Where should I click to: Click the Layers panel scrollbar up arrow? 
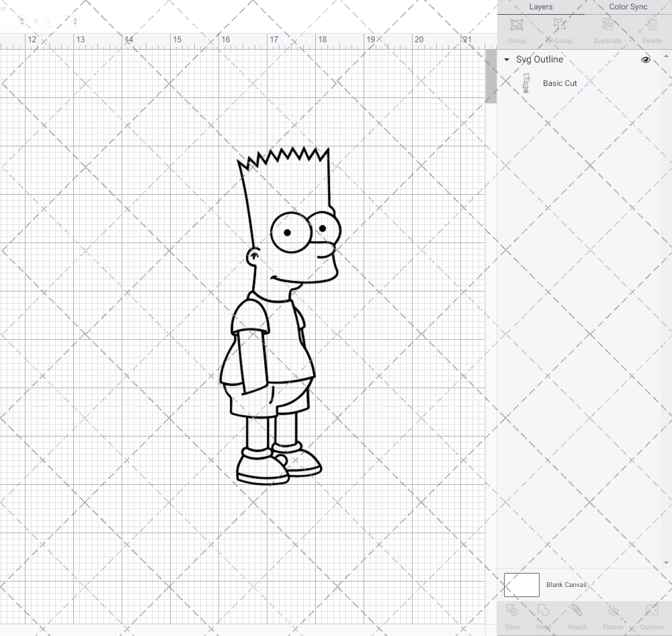click(666, 54)
